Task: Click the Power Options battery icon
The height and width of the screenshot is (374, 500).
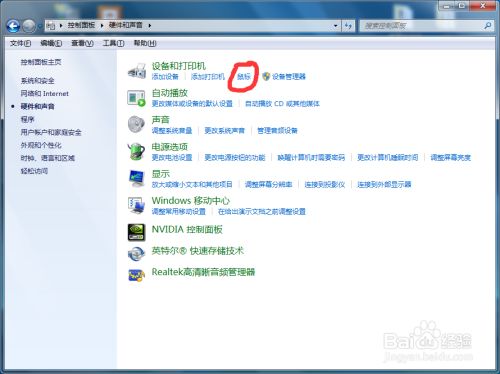Action: 136,151
